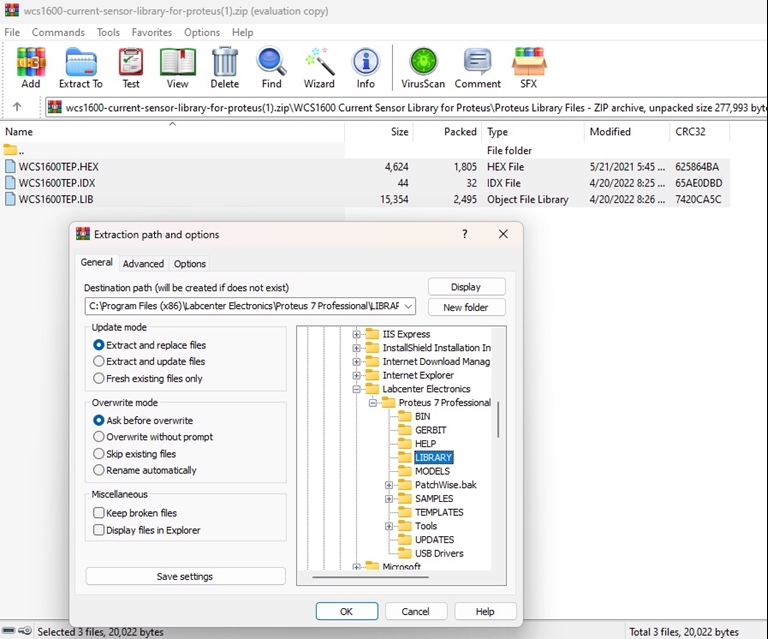Expand the Tools folder in tree

[x=389, y=526]
